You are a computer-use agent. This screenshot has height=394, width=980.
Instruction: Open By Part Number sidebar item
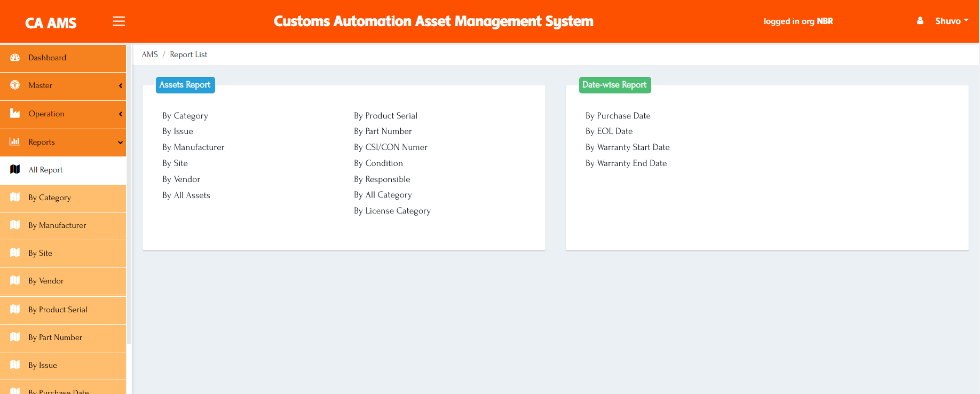pyautogui.click(x=63, y=337)
